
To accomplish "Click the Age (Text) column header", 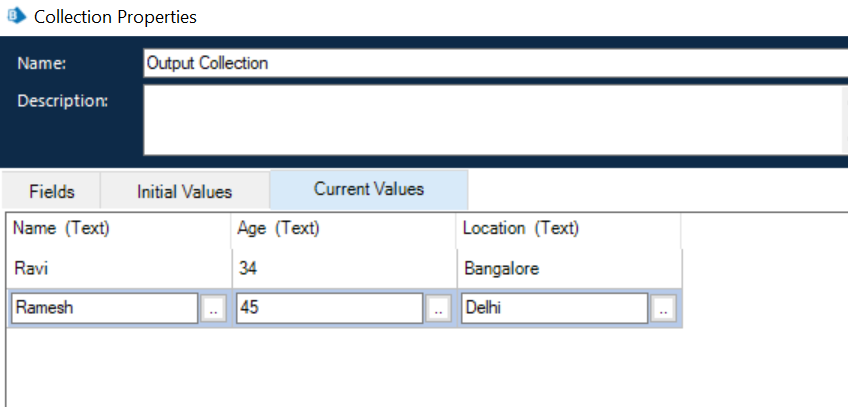I will click(x=278, y=229).
